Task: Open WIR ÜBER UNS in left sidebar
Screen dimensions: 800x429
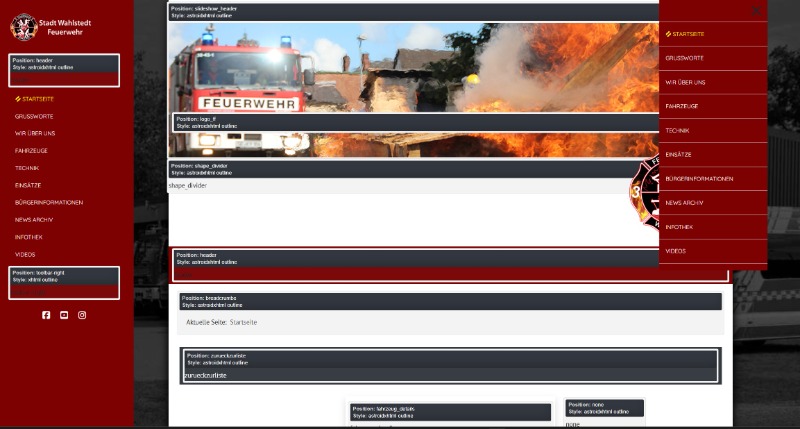Action: coord(35,134)
